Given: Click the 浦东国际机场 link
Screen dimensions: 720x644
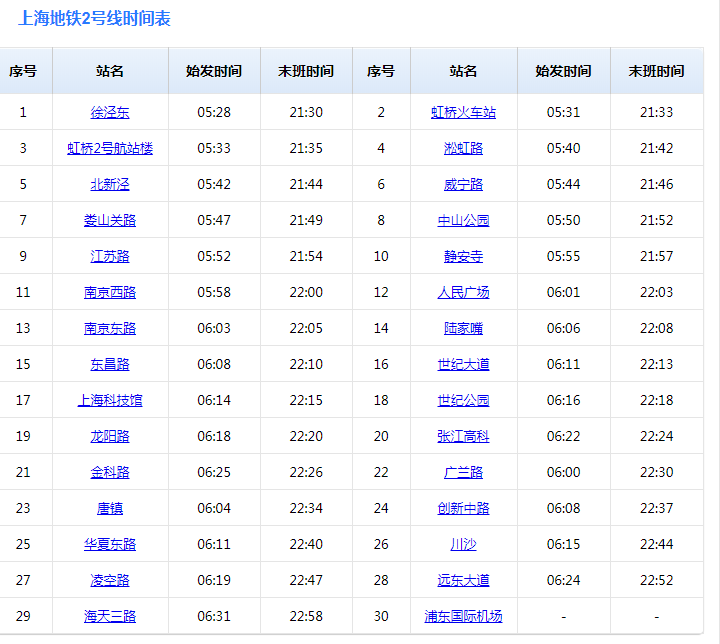Looking at the screenshot, I should click(463, 616).
